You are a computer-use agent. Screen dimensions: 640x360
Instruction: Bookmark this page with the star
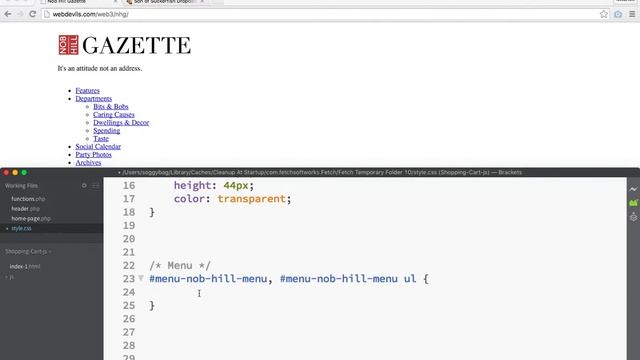[x=604, y=14]
